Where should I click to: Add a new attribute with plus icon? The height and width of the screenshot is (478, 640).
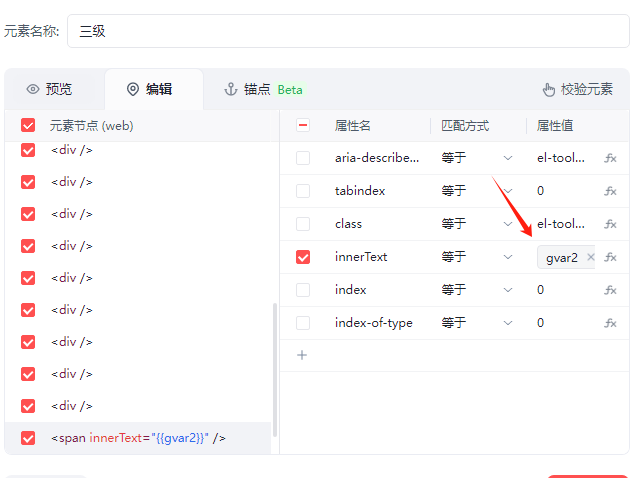(302, 355)
